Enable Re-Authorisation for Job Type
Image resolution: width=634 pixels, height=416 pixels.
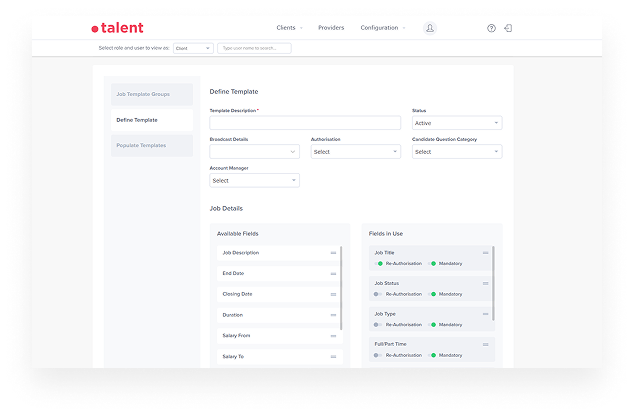378,324
